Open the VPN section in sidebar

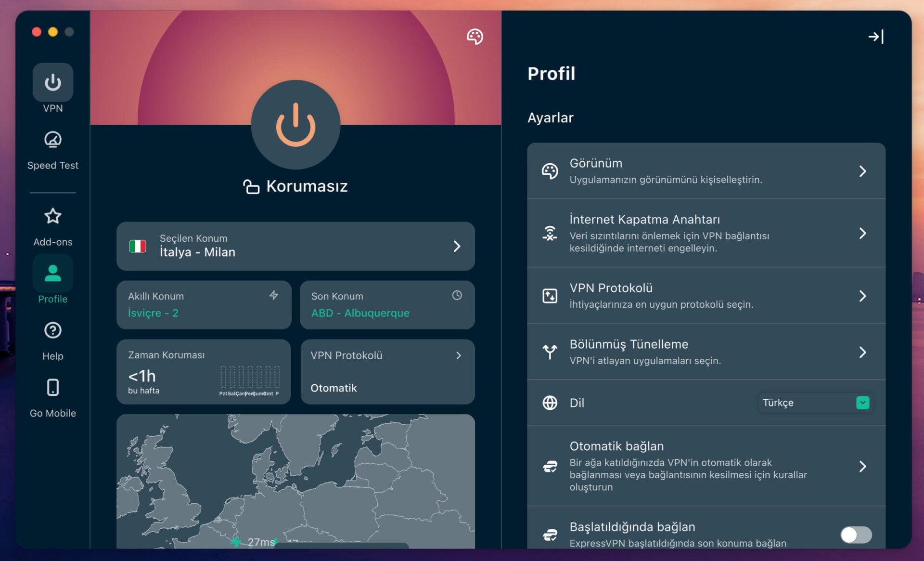tap(53, 82)
